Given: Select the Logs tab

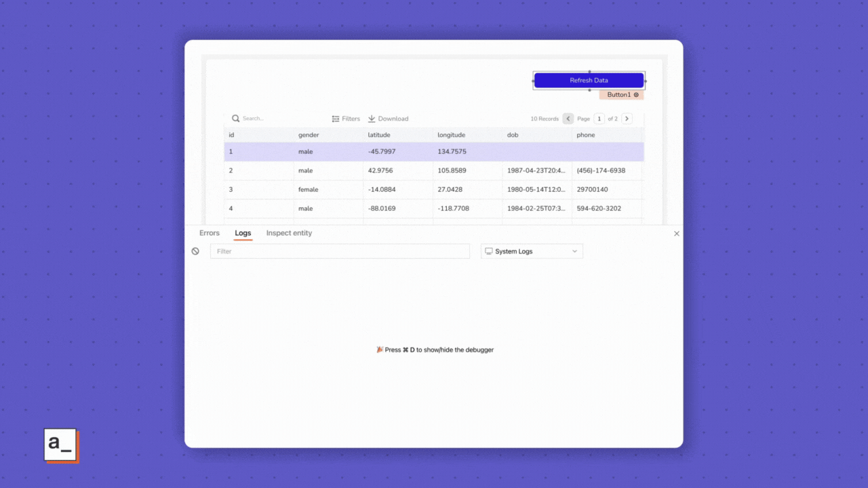Looking at the screenshot, I should coord(243,233).
